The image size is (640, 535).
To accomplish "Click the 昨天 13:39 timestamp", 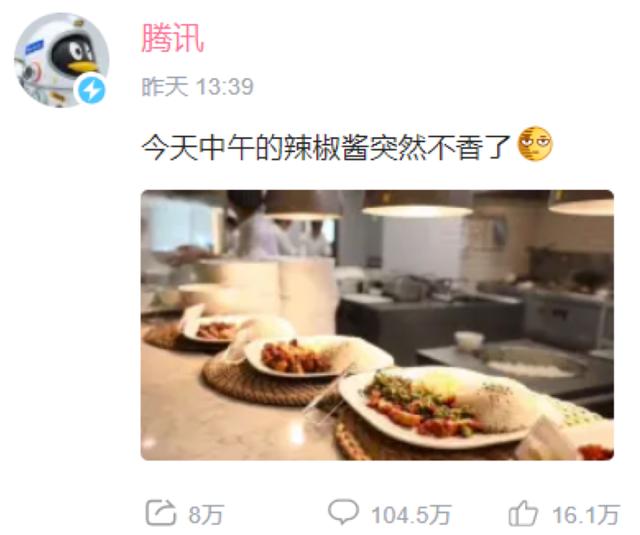I will [198, 87].
